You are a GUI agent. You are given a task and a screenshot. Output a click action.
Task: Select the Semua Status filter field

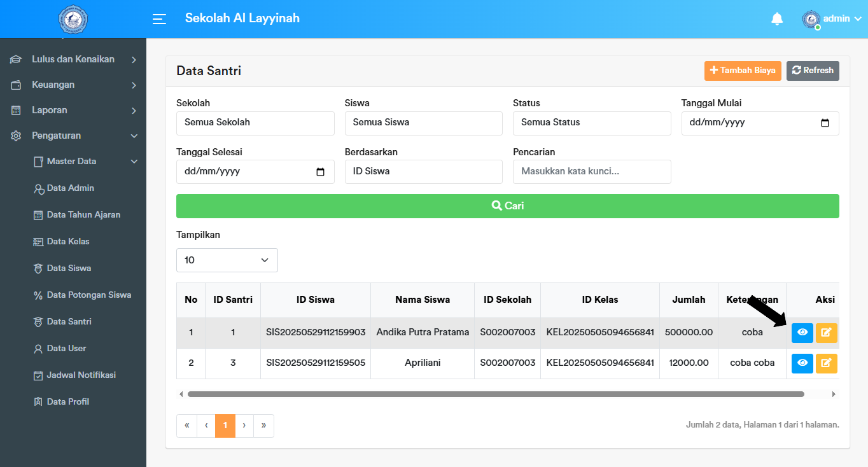591,123
